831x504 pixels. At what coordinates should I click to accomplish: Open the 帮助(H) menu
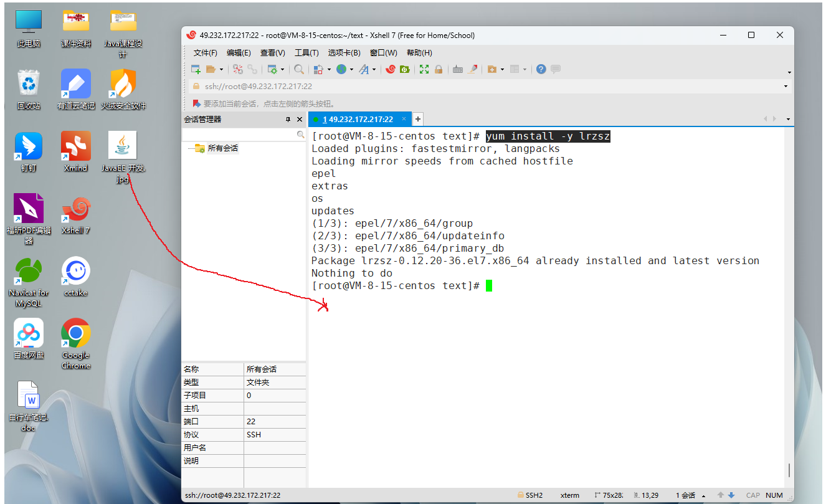(419, 53)
